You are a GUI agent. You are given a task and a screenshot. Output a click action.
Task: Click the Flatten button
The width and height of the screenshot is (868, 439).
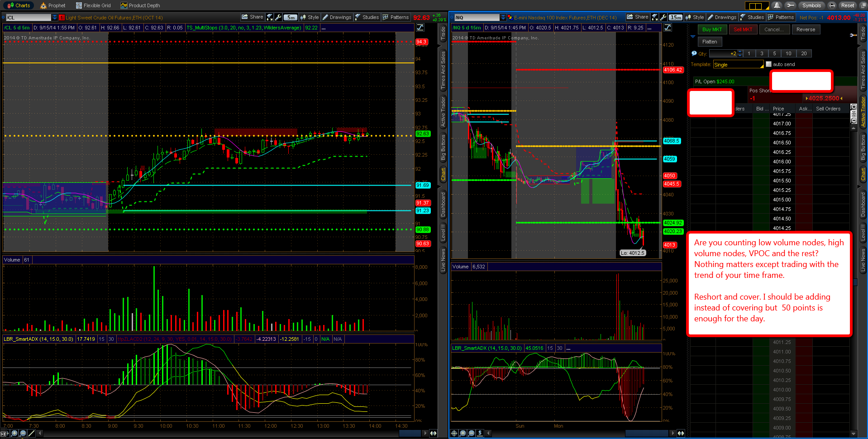(710, 42)
